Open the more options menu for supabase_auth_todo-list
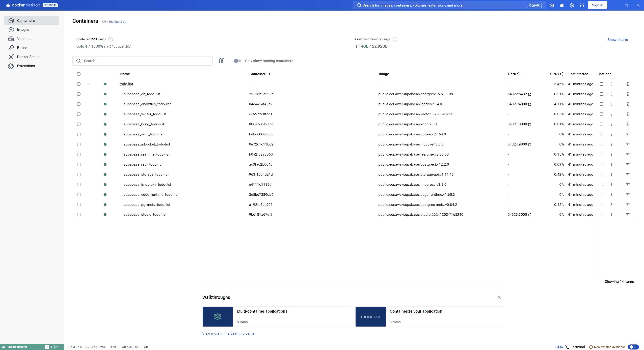The width and height of the screenshot is (644, 350). (x=611, y=134)
